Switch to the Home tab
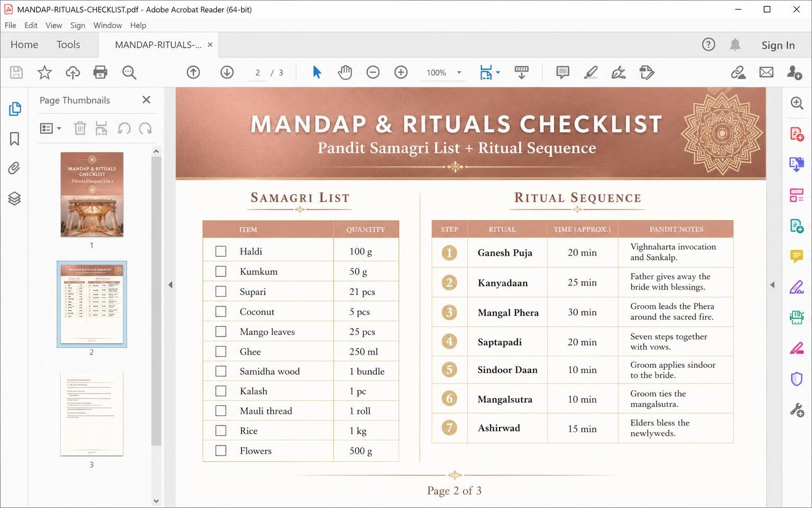 pos(24,44)
